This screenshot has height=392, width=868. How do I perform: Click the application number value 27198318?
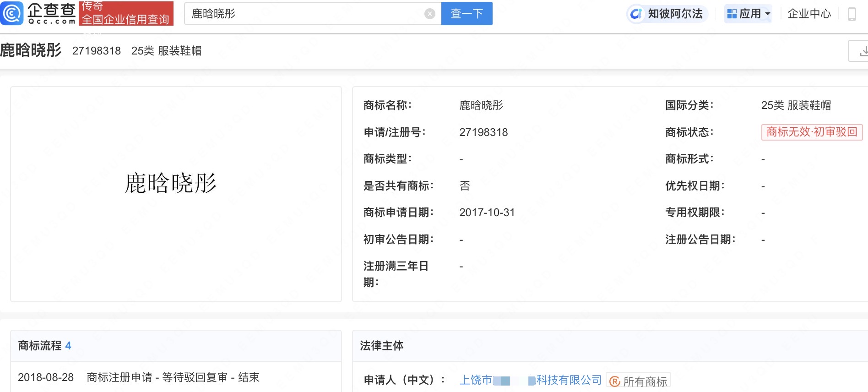tap(483, 132)
